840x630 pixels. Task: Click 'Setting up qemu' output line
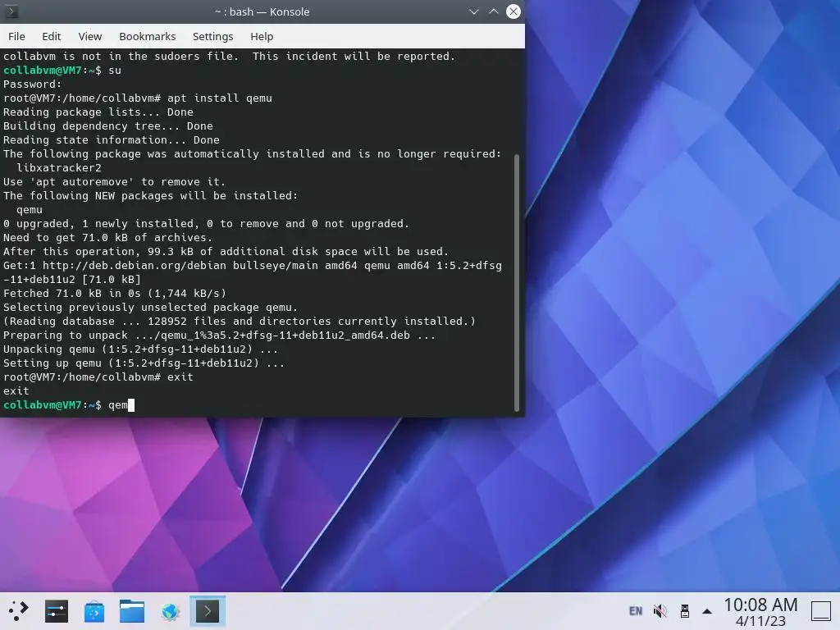[144, 363]
